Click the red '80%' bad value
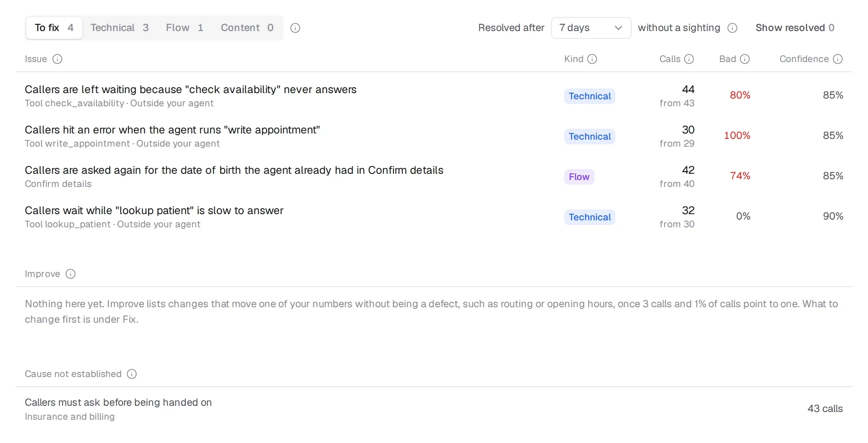The width and height of the screenshot is (868, 443). pos(740,95)
